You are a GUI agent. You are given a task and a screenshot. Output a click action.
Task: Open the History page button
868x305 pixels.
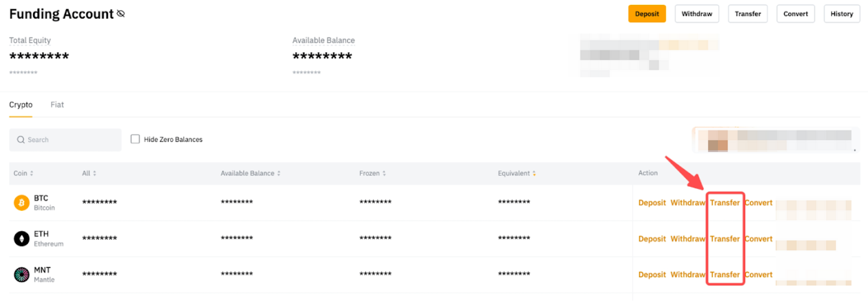pos(841,14)
